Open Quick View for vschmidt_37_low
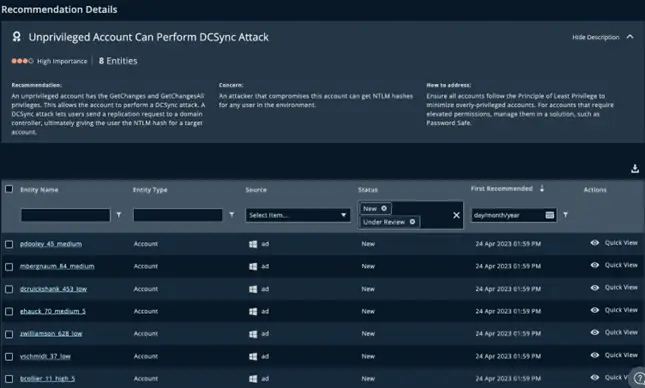This screenshot has height=388, width=645. (621, 355)
